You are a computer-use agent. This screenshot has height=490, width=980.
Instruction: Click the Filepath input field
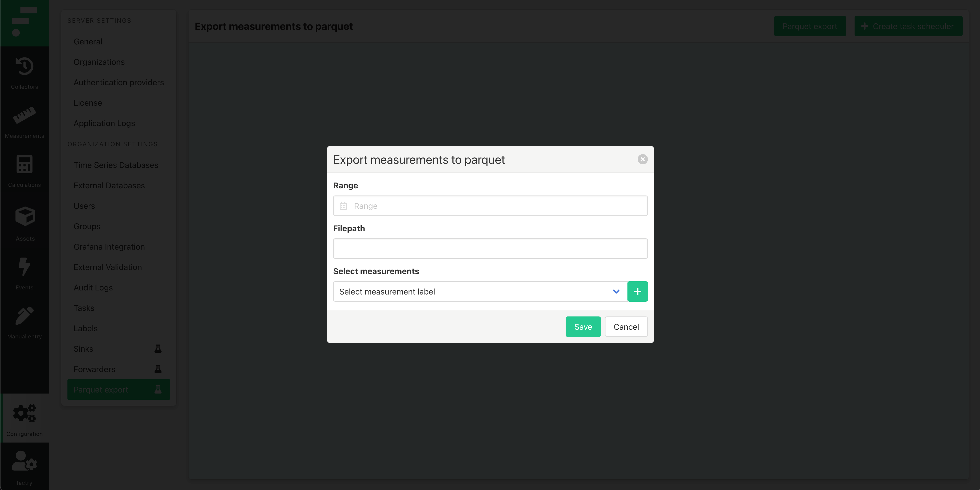(490, 248)
